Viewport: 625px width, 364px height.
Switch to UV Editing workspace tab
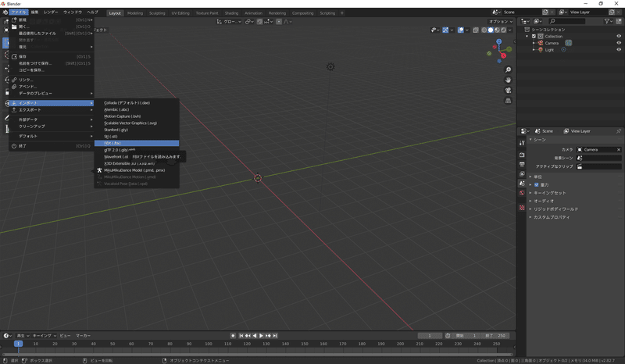(x=180, y=13)
